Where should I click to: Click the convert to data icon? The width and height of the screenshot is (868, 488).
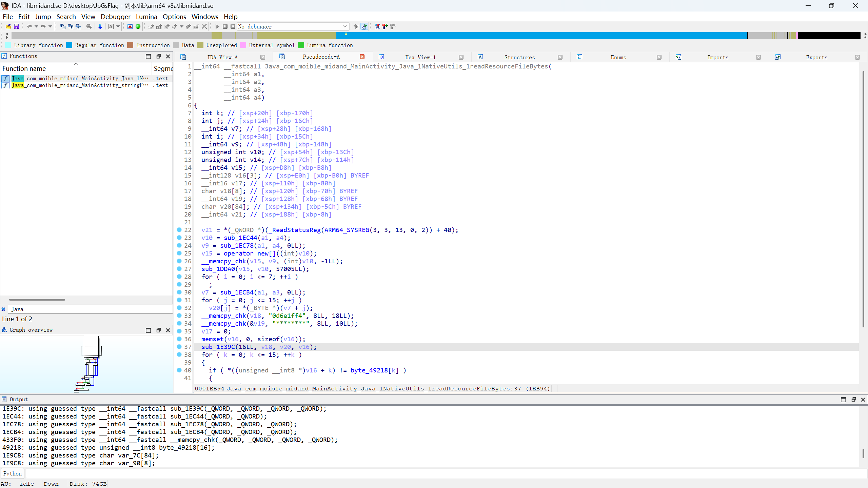159,26
